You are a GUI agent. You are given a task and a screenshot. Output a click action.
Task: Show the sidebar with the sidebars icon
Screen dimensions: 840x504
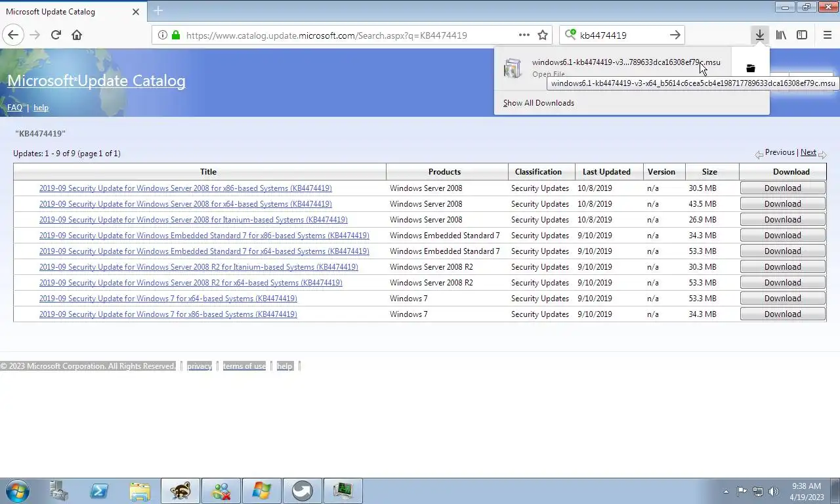click(802, 35)
